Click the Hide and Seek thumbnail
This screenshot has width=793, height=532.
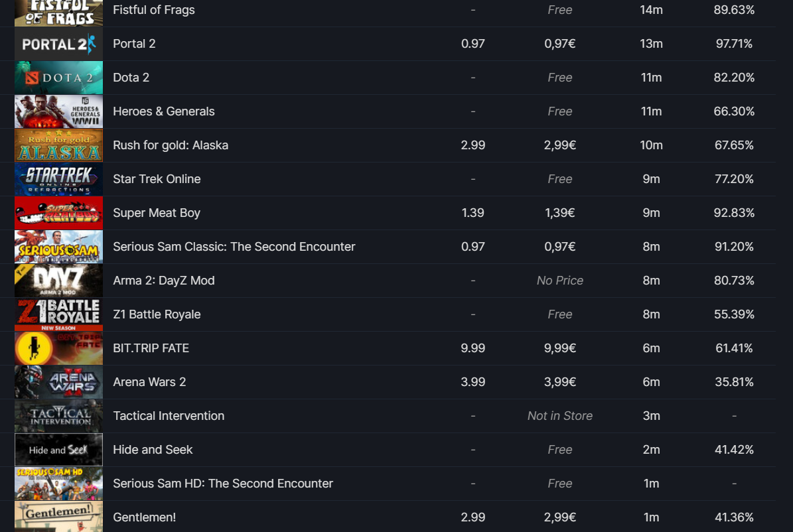[x=58, y=450]
